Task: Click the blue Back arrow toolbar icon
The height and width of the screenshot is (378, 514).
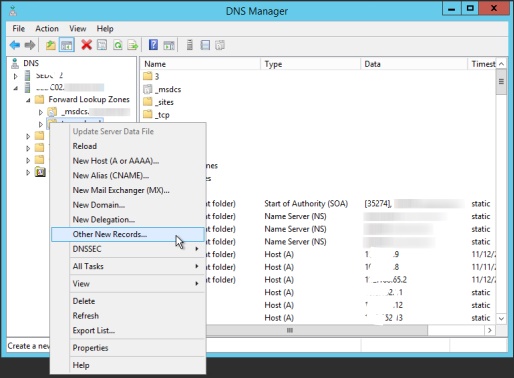Action: 15,45
